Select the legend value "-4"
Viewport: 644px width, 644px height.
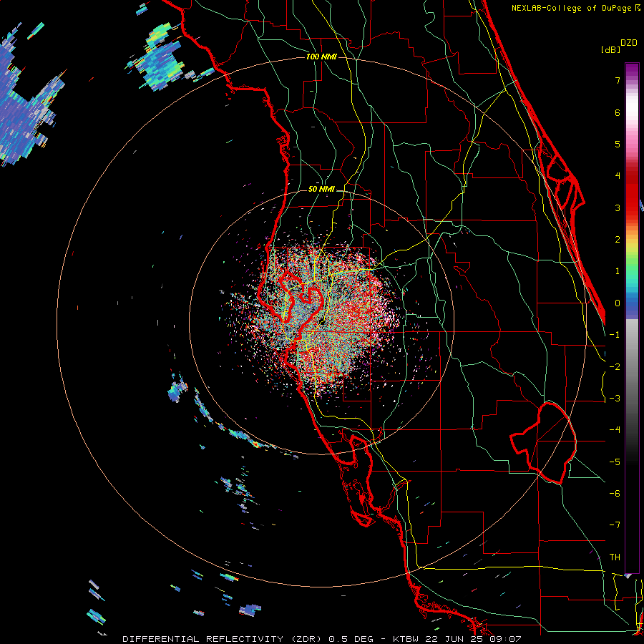pos(615,430)
